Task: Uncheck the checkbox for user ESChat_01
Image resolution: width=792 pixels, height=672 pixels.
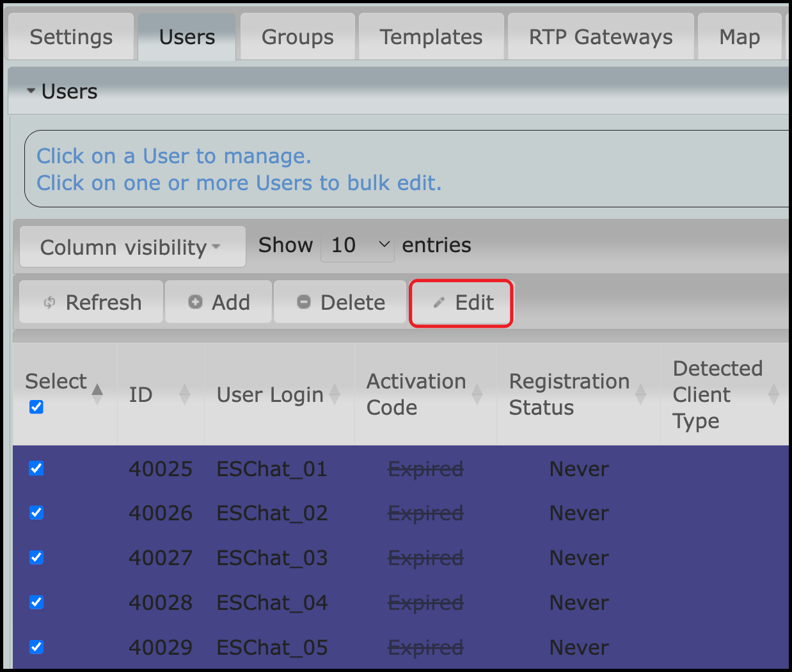Action: [36, 468]
